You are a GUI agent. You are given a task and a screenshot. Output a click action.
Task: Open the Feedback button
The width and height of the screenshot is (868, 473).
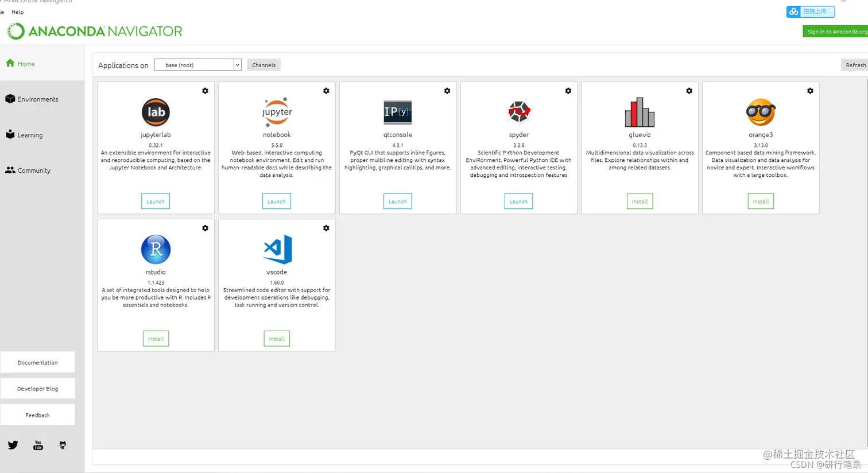37,415
